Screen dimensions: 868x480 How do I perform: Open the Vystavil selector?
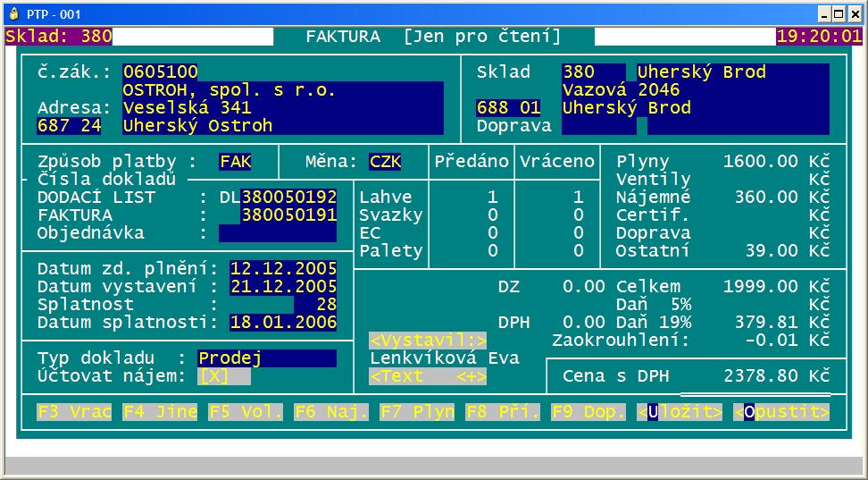point(428,341)
